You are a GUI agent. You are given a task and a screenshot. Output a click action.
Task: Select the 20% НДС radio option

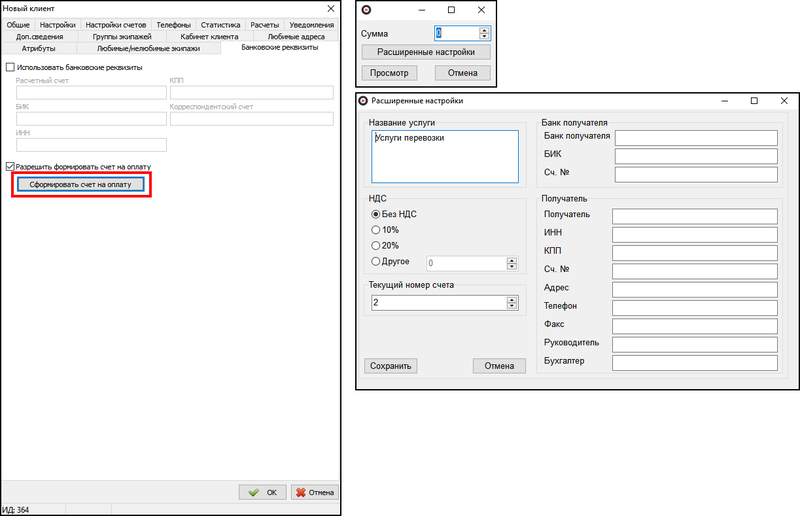[376, 245]
